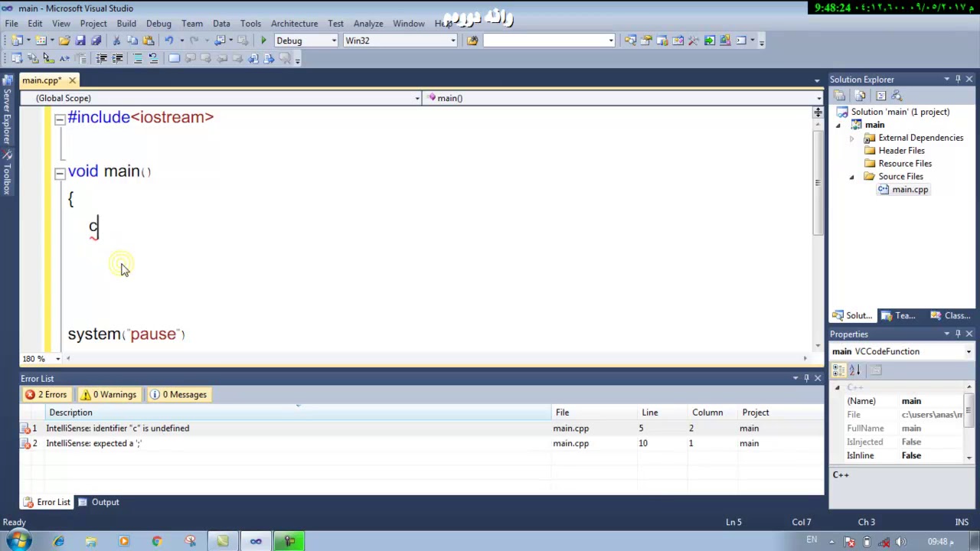This screenshot has height=551, width=980.
Task: Click Solution Explorer Properties icon
Action: 840,96
